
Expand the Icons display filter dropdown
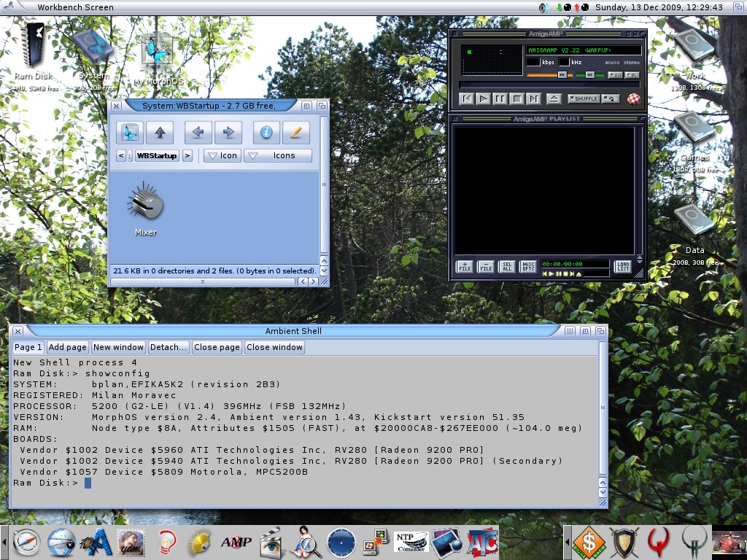tap(277, 155)
